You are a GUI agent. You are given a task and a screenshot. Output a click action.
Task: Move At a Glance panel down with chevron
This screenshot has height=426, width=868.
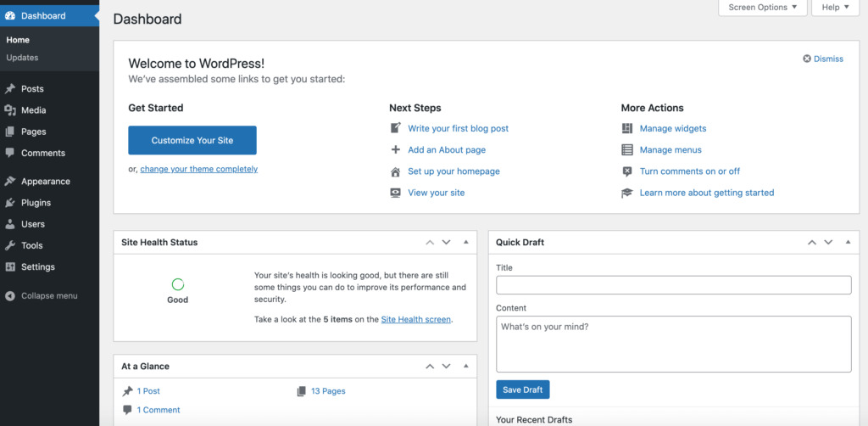click(446, 366)
